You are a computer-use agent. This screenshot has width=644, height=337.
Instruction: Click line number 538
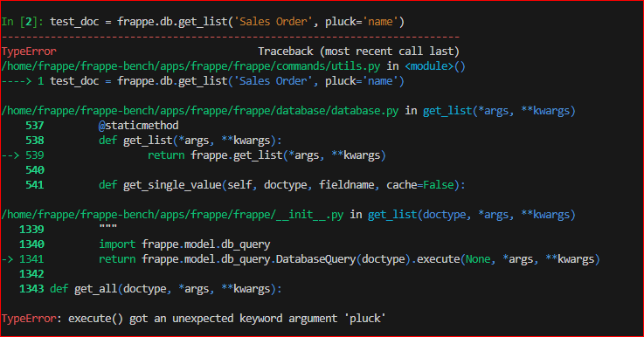[34, 141]
